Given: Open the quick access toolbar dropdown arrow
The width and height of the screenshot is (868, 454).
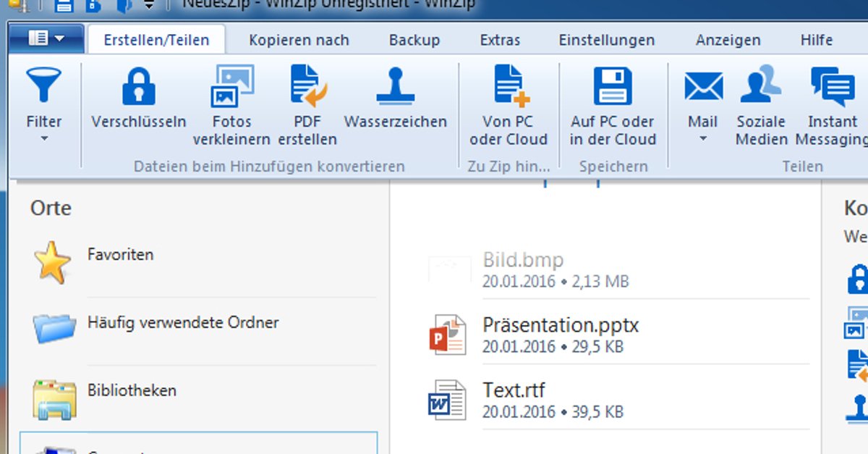Looking at the screenshot, I should point(149,5).
